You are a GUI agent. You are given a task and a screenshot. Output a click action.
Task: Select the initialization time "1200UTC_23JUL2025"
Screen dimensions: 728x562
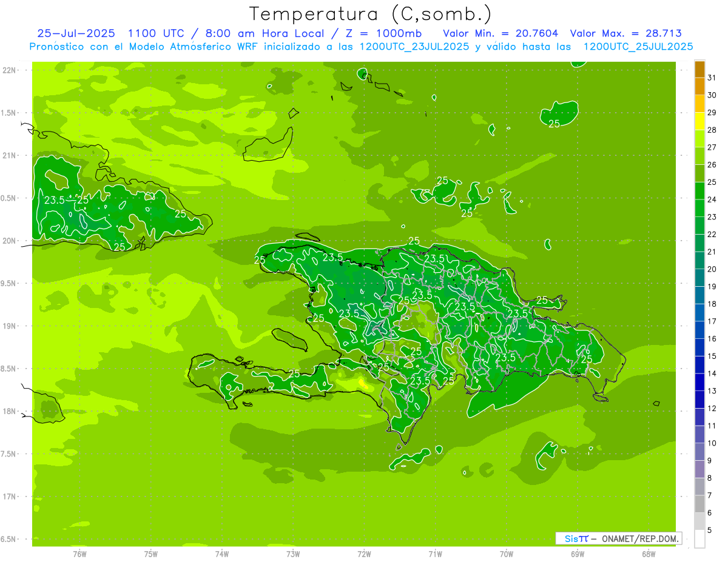(414, 47)
